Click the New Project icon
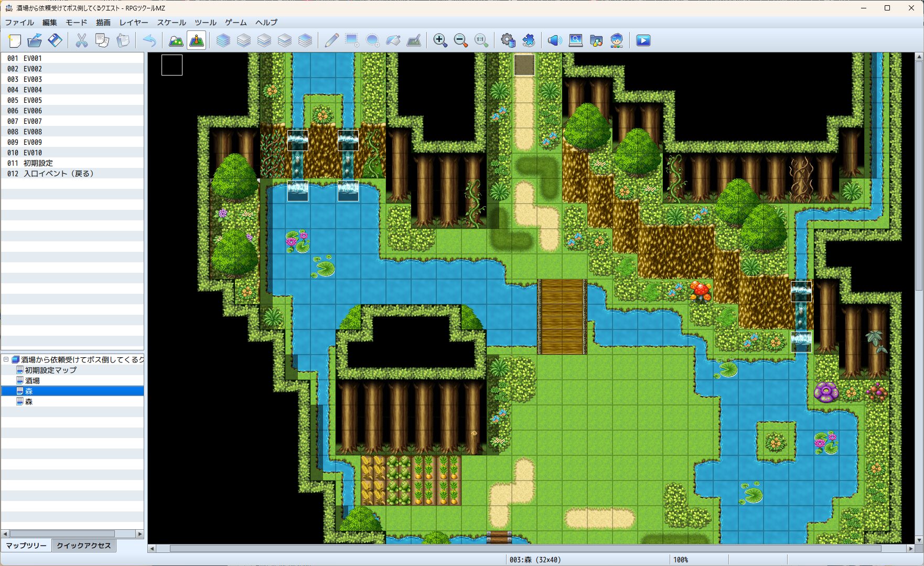This screenshot has width=924, height=566. coord(15,40)
